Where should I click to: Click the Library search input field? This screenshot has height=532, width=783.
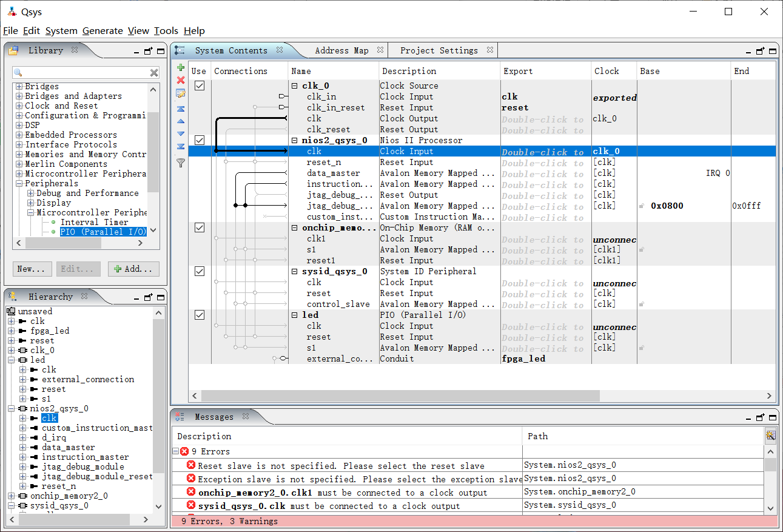click(x=85, y=73)
